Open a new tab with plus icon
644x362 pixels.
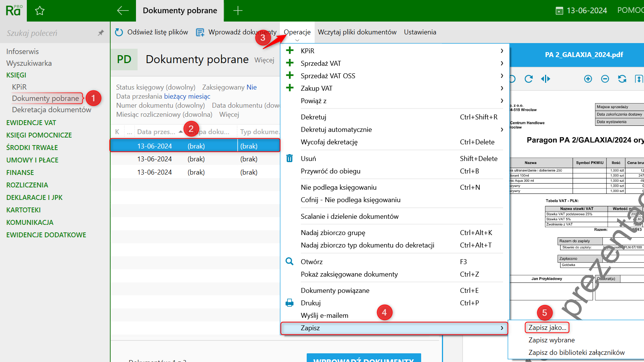coord(238,11)
